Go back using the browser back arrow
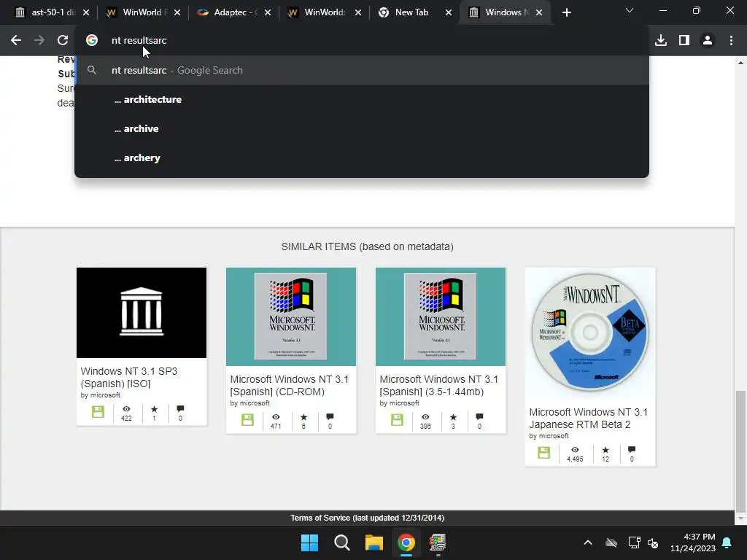The height and width of the screenshot is (560, 747). pos(16,41)
